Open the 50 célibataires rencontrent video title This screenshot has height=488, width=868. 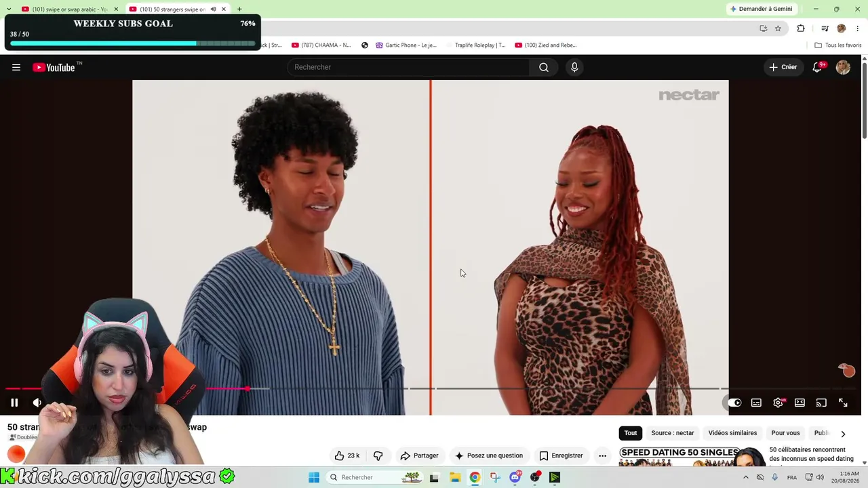tap(811, 454)
